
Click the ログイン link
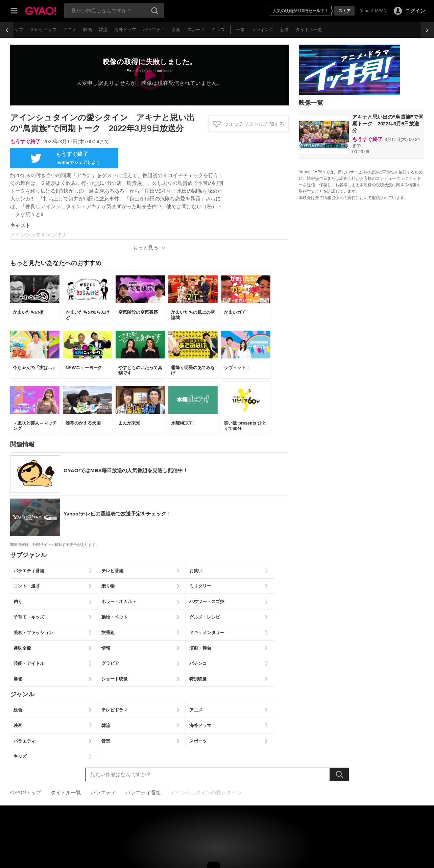point(415,11)
